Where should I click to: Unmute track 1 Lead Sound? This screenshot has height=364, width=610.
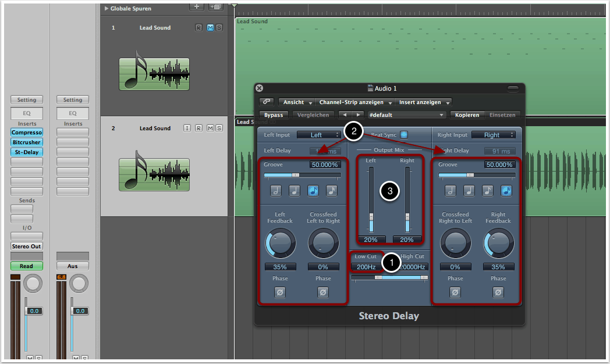click(210, 28)
